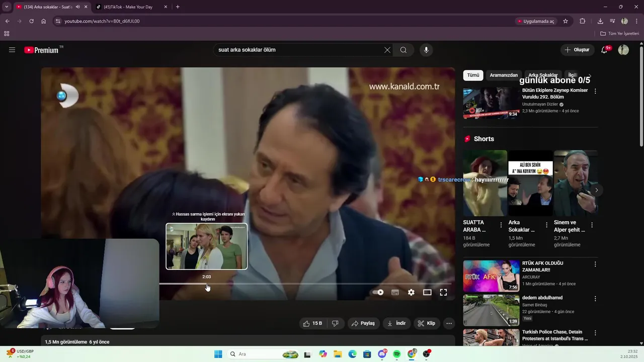Go back in browser history
Image resolution: width=644 pixels, height=362 pixels.
coord(7,21)
